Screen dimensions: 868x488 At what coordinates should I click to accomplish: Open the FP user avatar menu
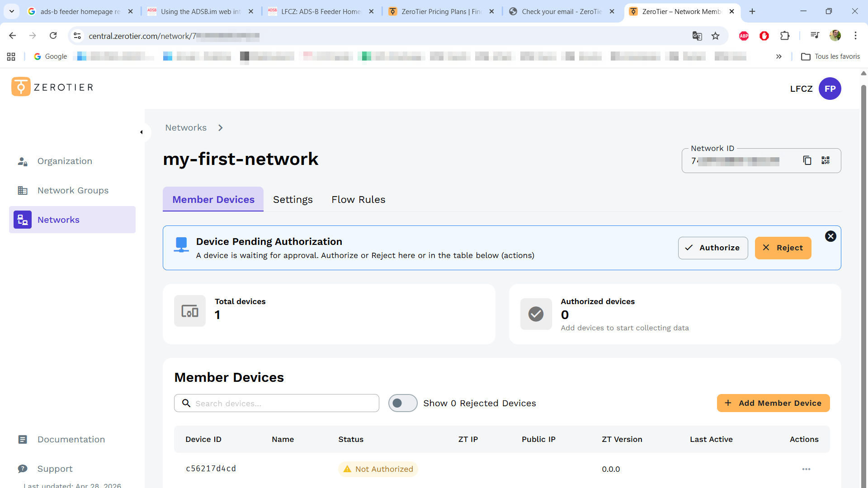tap(830, 89)
